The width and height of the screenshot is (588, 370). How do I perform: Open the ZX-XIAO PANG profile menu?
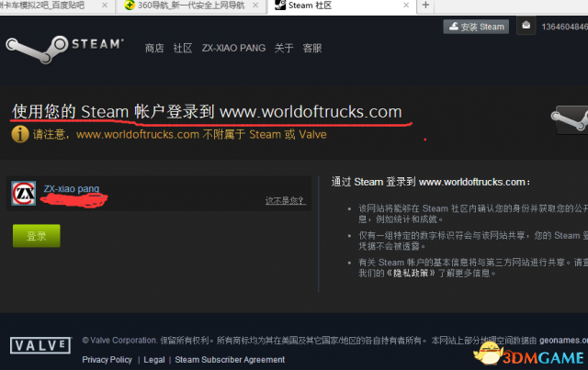click(233, 48)
